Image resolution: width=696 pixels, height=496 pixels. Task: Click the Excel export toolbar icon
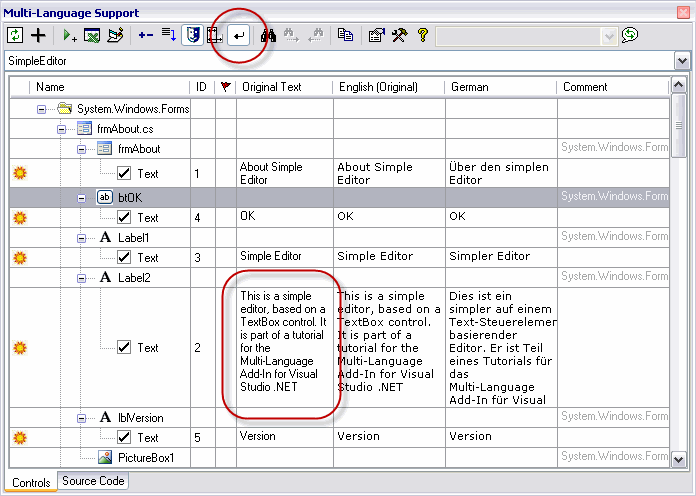92,35
